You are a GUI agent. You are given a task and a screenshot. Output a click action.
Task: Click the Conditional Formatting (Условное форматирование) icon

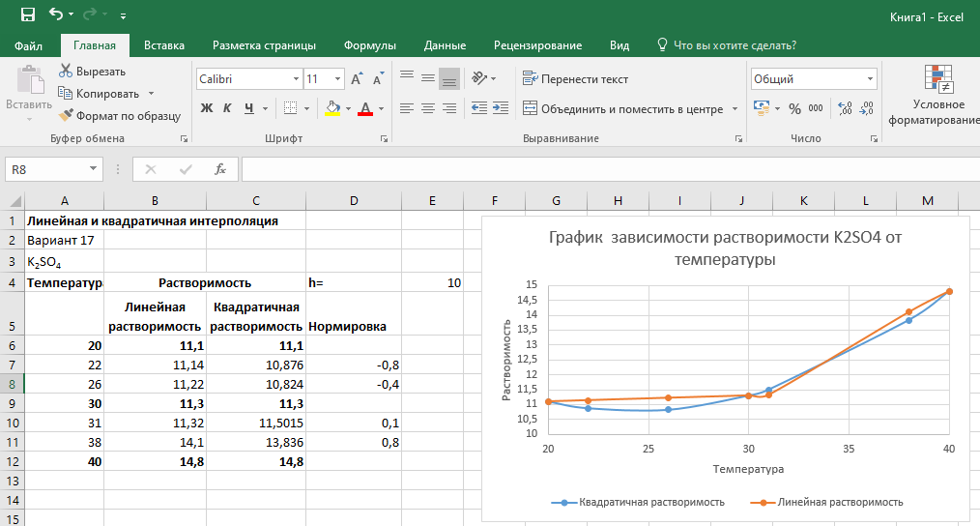tap(937, 78)
